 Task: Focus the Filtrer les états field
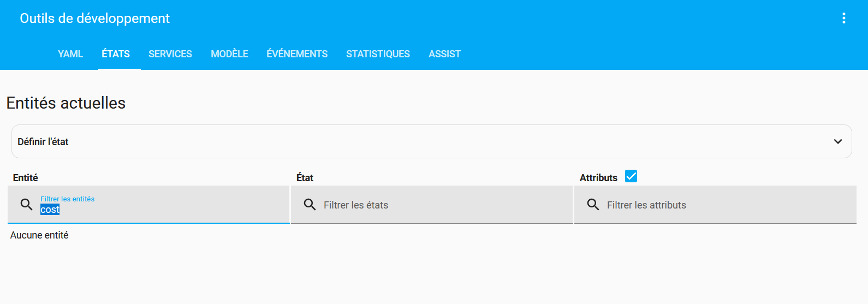coord(442,205)
